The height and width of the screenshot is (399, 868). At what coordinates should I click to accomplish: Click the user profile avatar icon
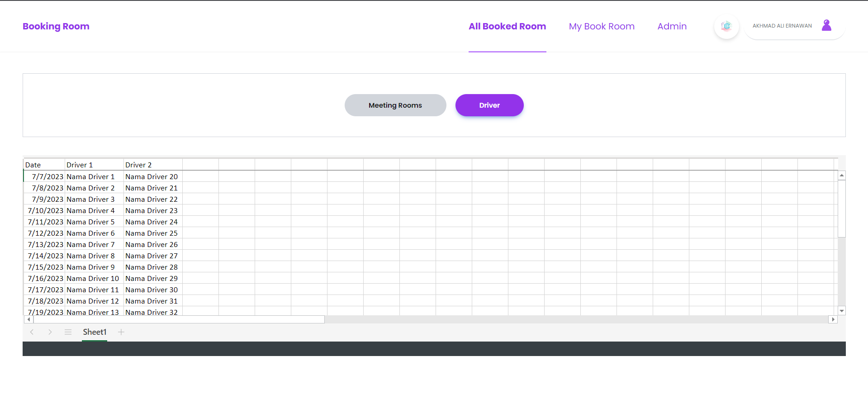(x=826, y=25)
